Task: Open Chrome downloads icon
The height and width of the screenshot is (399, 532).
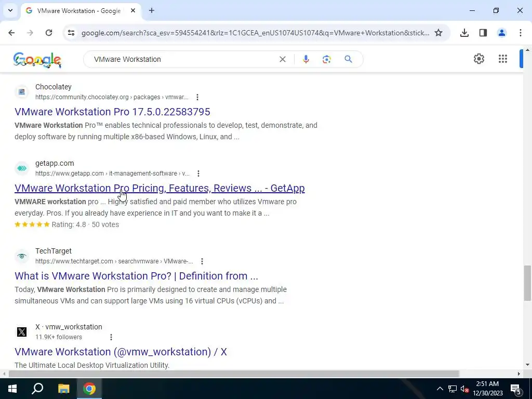Action: pos(464,33)
